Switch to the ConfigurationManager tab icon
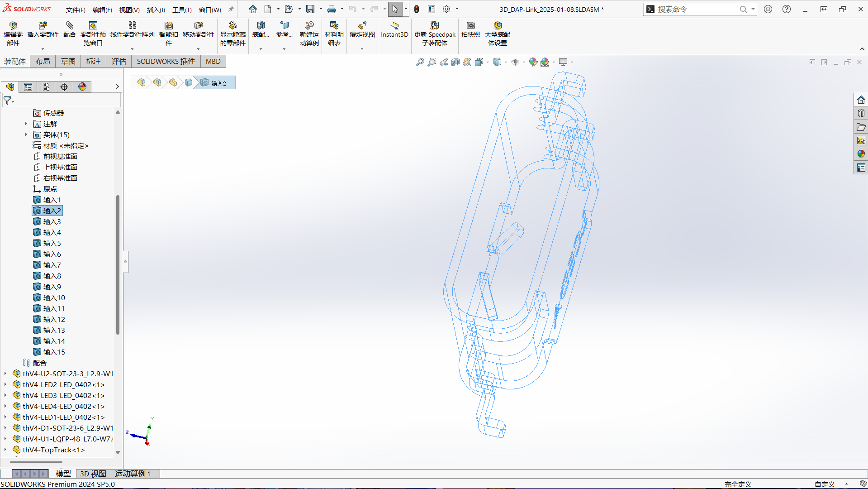Viewport: 868px width, 489px height. tap(46, 87)
